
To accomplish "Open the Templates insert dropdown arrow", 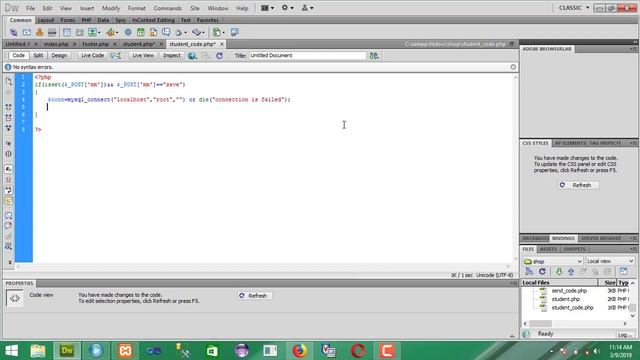I will click(223, 33).
